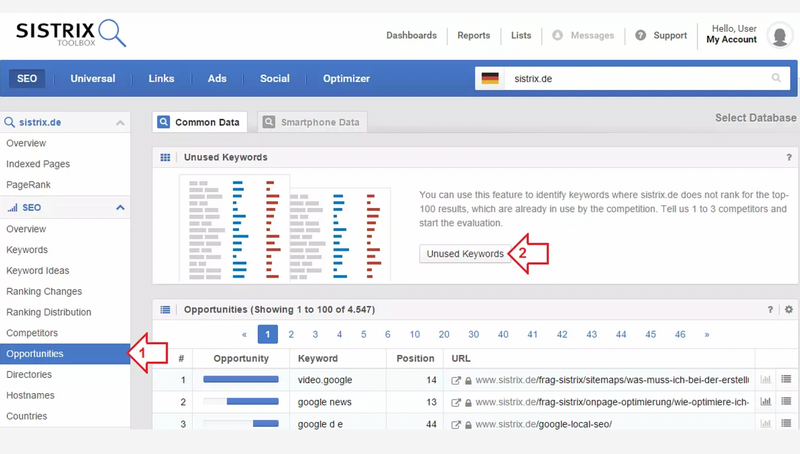800x454 pixels.
Task: Go to results page 46
Action: pos(680,334)
